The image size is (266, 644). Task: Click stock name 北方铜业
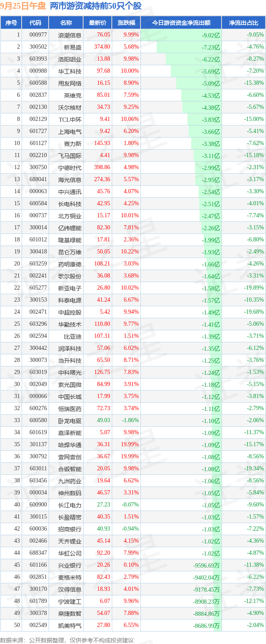(x=70, y=216)
